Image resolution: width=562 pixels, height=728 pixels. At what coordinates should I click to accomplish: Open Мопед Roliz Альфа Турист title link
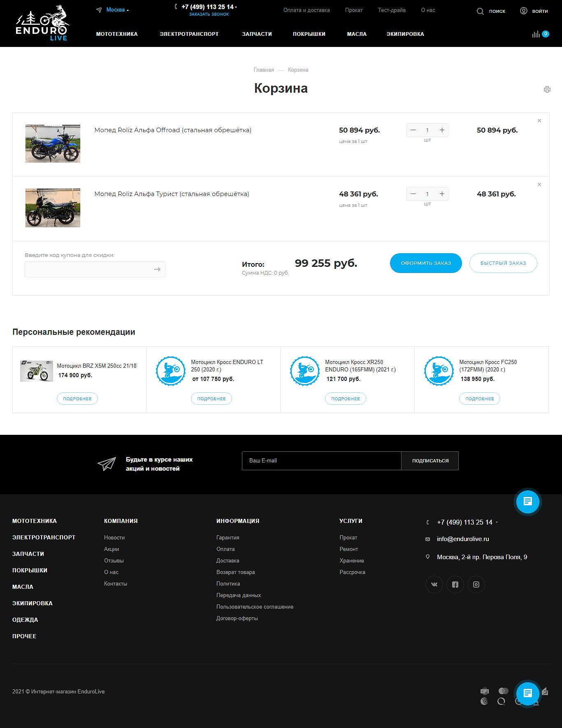[x=172, y=194]
